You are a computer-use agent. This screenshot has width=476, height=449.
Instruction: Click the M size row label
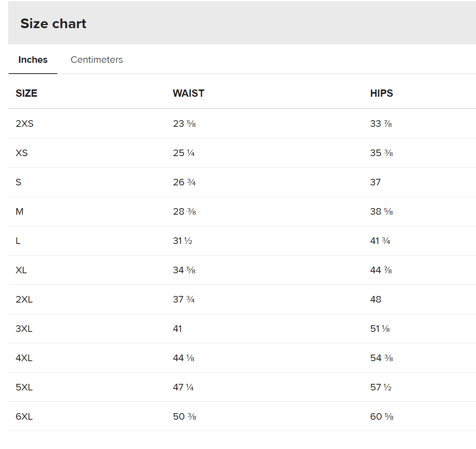(x=20, y=212)
